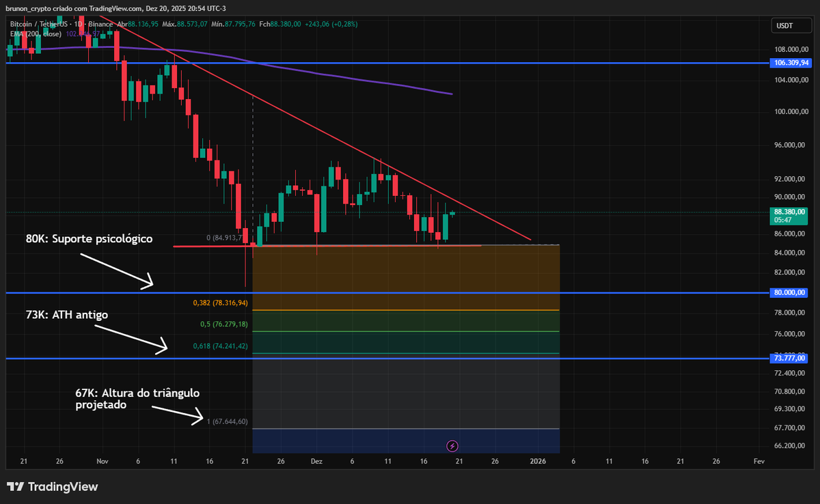Click the blue 80.000,00 price label
820x504 pixels.
[x=789, y=293]
